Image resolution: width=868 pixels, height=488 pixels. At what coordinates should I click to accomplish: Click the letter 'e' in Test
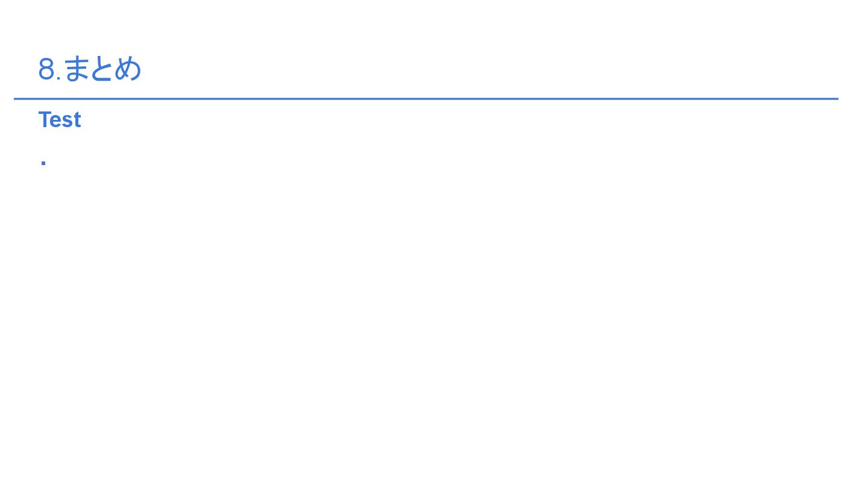57,122
